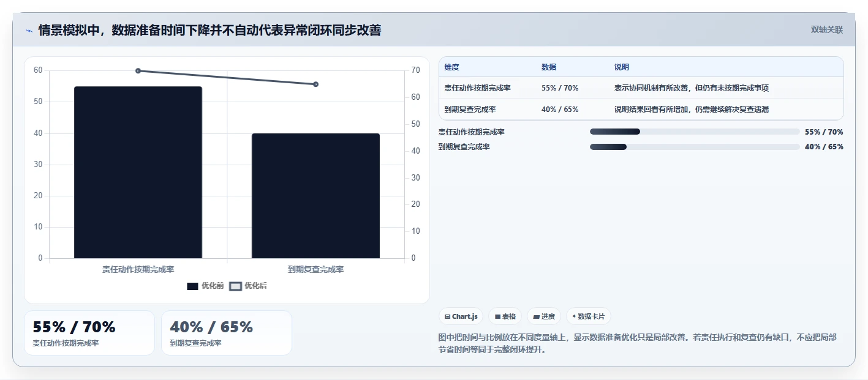Click the 55% / 70% value beside progress bar

[x=824, y=132]
